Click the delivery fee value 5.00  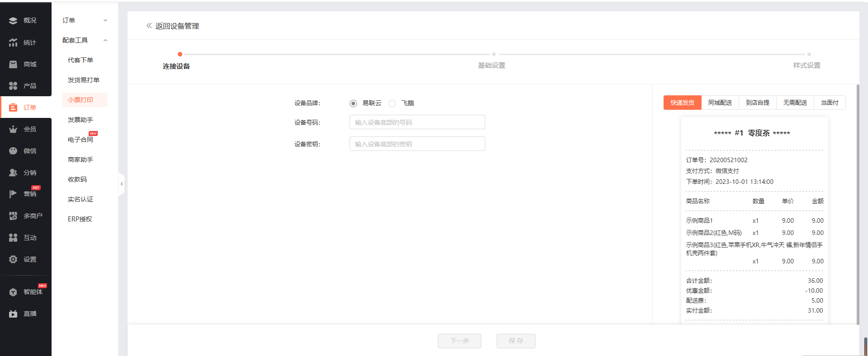point(817,300)
